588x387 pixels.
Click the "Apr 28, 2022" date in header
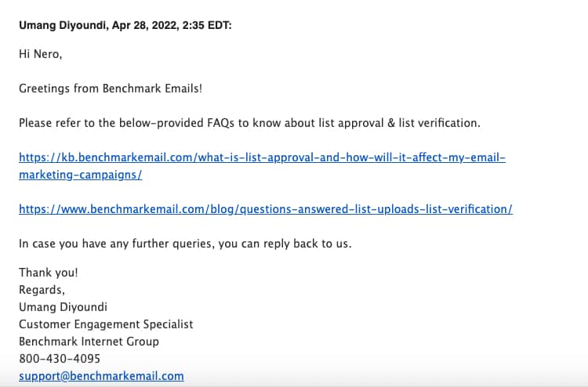[146, 26]
